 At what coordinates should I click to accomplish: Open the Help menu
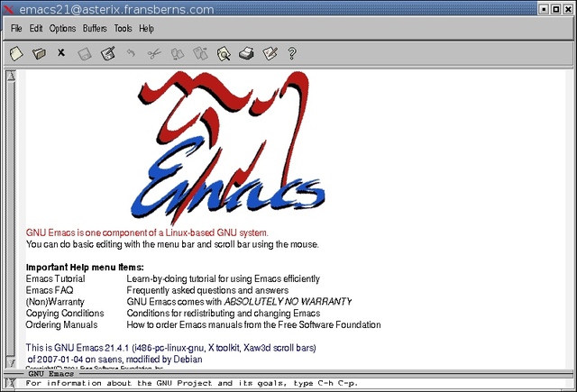(x=146, y=28)
